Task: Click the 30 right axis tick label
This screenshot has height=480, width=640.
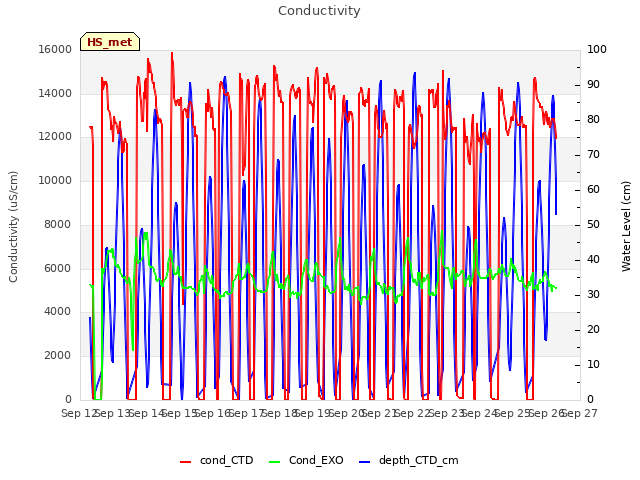Action: point(593,295)
